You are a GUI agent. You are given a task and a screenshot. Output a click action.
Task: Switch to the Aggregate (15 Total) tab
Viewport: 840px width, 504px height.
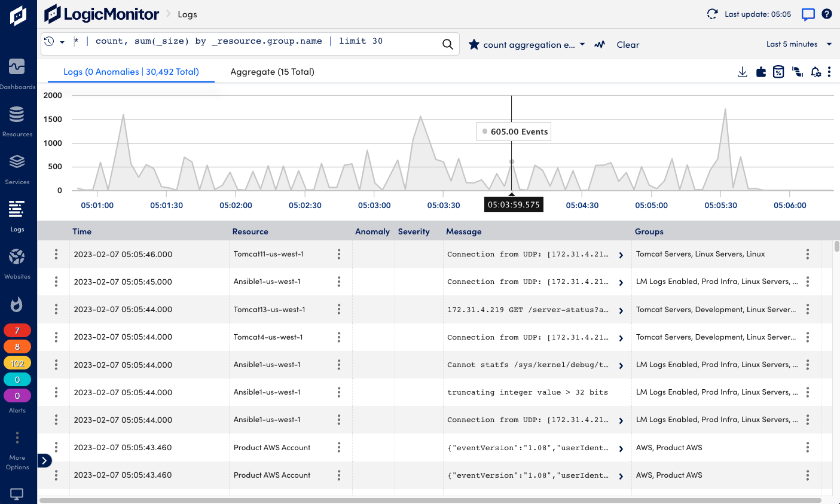pos(271,72)
